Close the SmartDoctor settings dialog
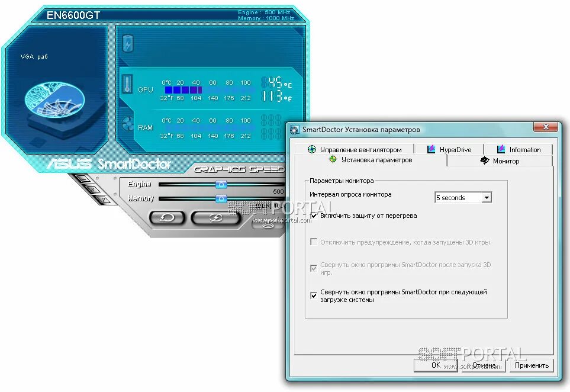This screenshot has width=570, height=392. (x=546, y=127)
